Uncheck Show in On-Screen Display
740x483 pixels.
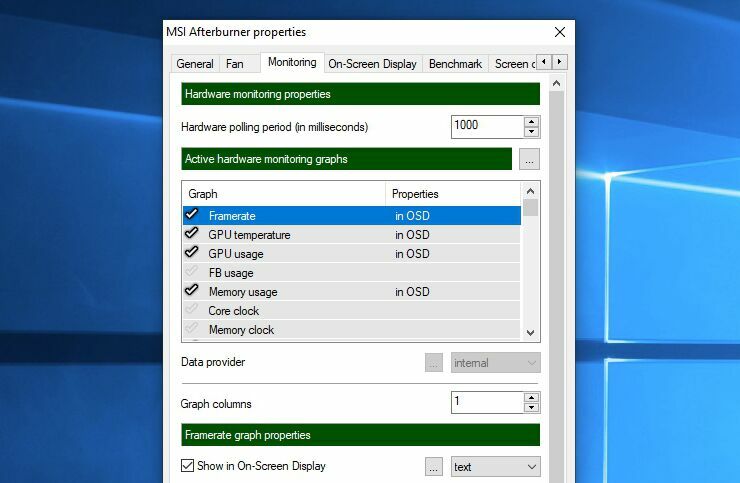pos(187,466)
